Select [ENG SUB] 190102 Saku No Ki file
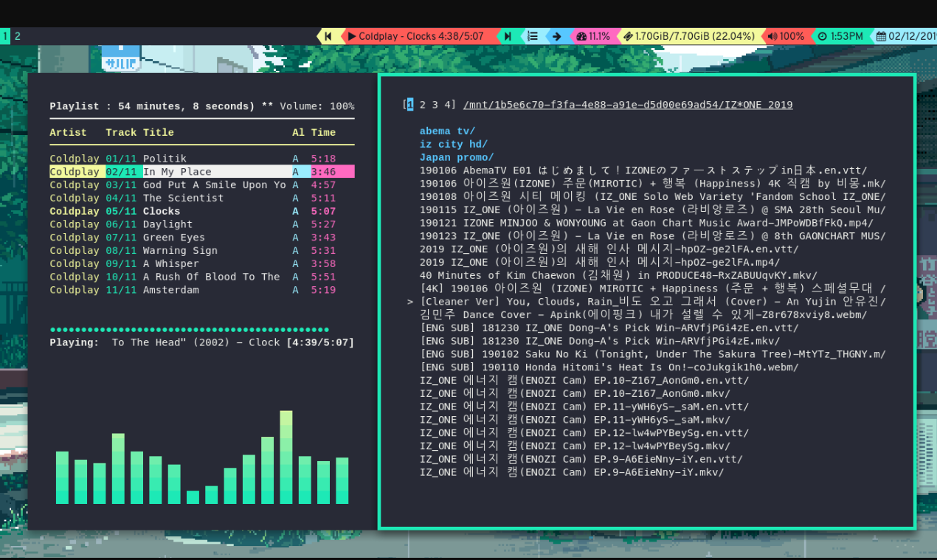 [653, 354]
